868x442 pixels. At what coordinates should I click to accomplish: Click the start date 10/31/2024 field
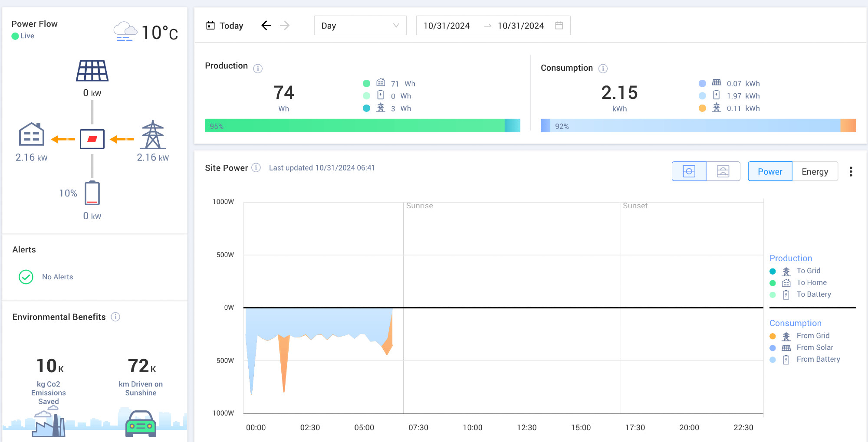(447, 26)
